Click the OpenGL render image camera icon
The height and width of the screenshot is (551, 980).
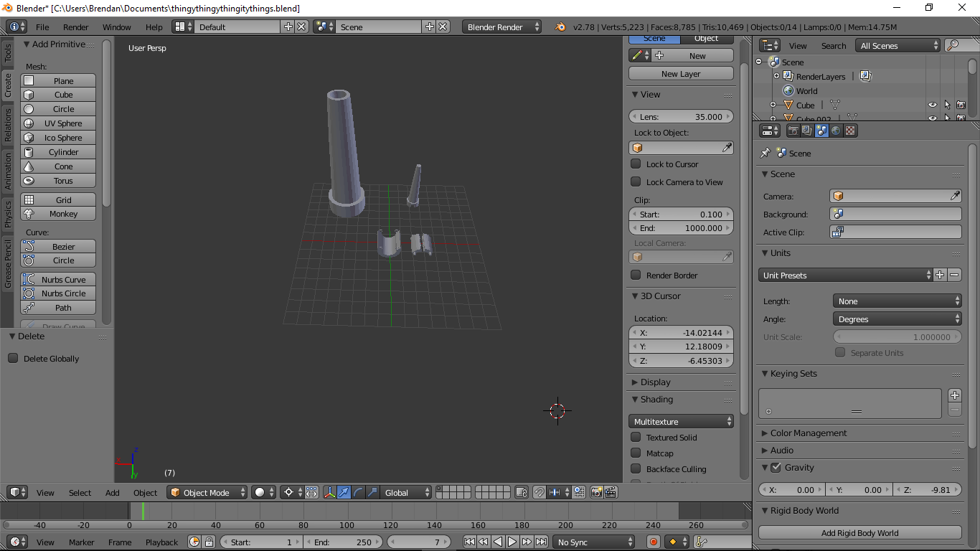[x=596, y=492]
